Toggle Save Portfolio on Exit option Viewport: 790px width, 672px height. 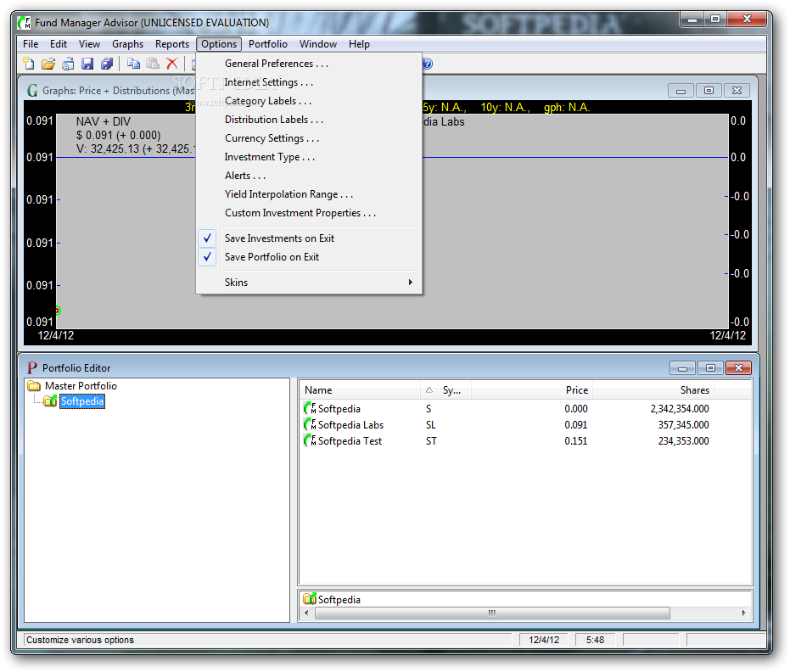(x=308, y=257)
